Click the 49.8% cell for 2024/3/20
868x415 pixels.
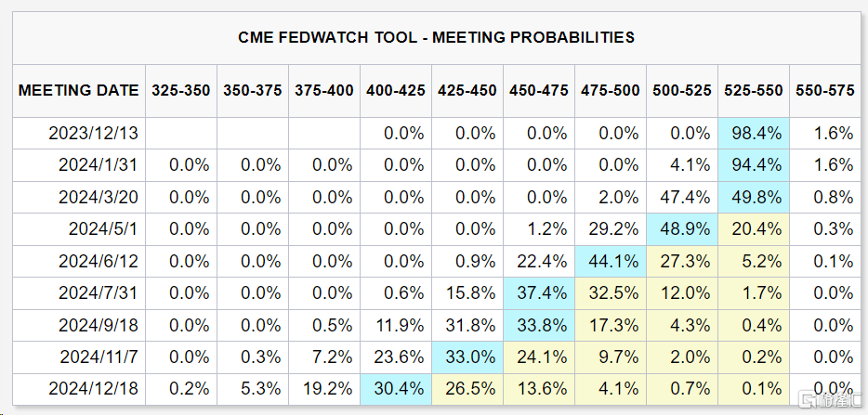754,197
